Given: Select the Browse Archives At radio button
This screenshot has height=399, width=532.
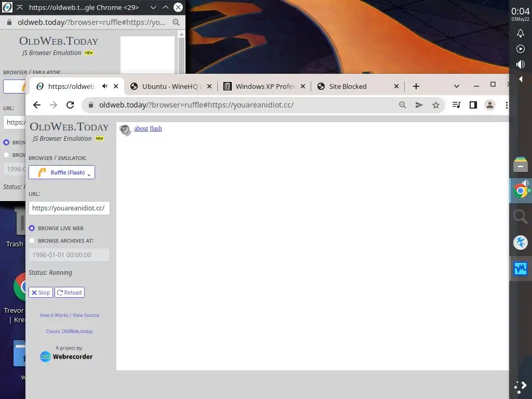Looking at the screenshot, I should tap(32, 241).
